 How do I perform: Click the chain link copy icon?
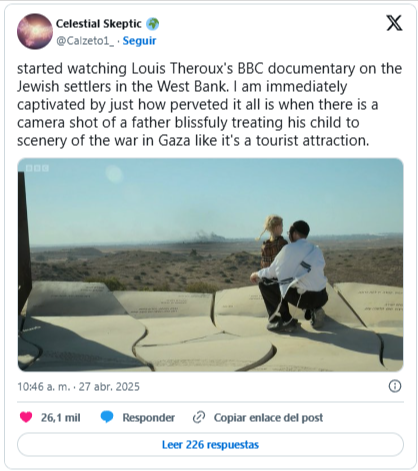pyautogui.click(x=199, y=417)
